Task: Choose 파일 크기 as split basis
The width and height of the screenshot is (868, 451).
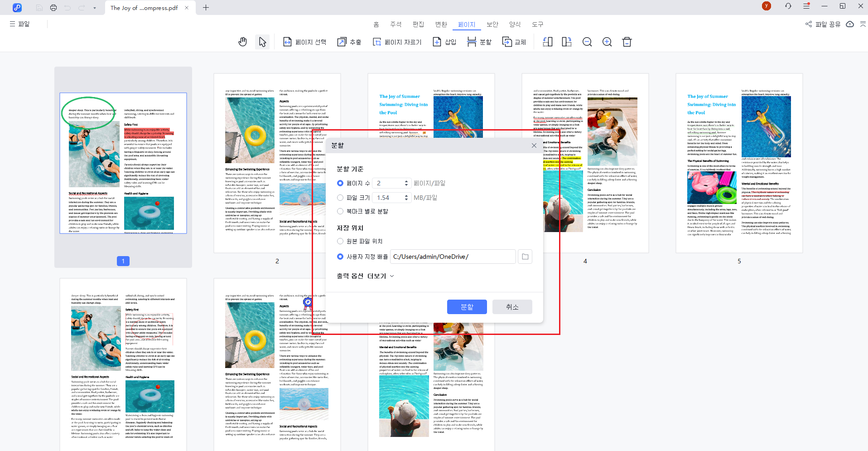Action: pyautogui.click(x=340, y=198)
